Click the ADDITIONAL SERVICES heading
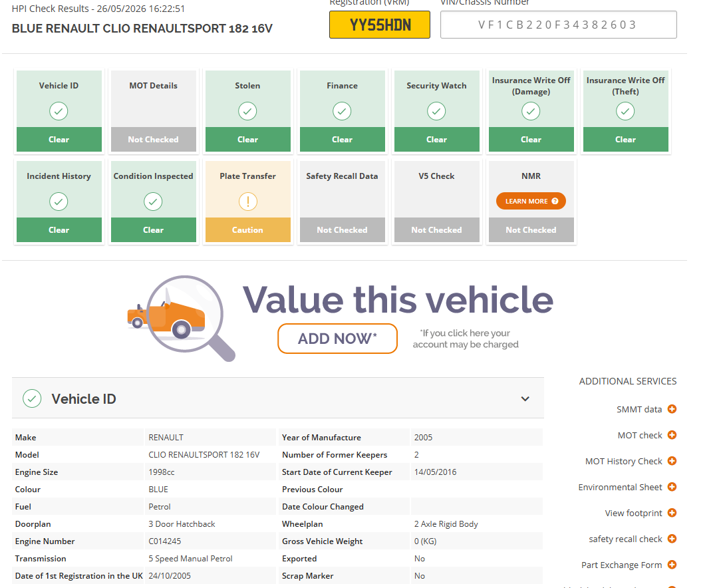The image size is (719, 588). (628, 382)
